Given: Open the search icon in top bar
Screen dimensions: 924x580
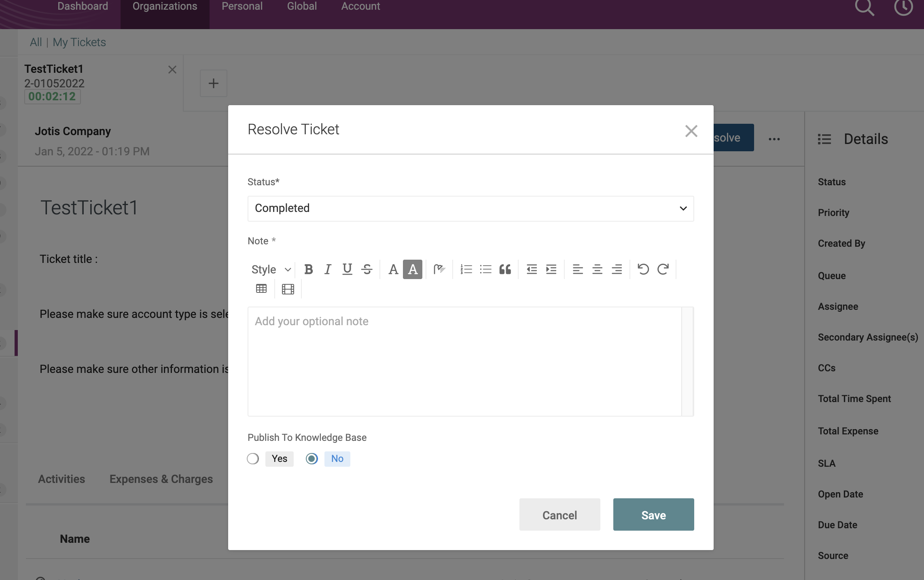Looking at the screenshot, I should click(x=864, y=7).
